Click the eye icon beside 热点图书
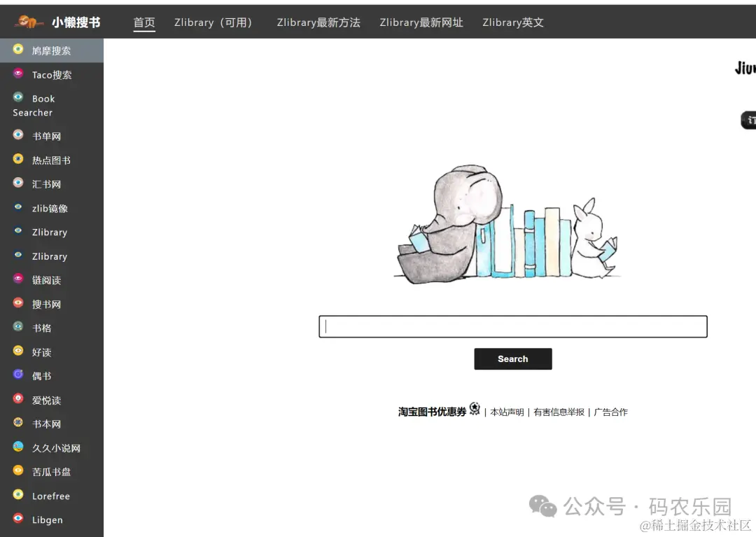The width and height of the screenshot is (756, 537). pos(17,159)
